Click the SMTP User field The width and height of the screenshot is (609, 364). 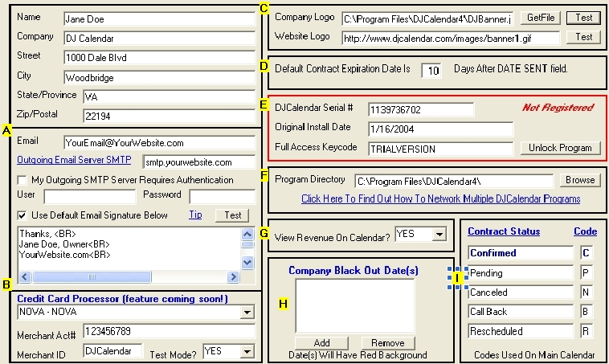90,197
